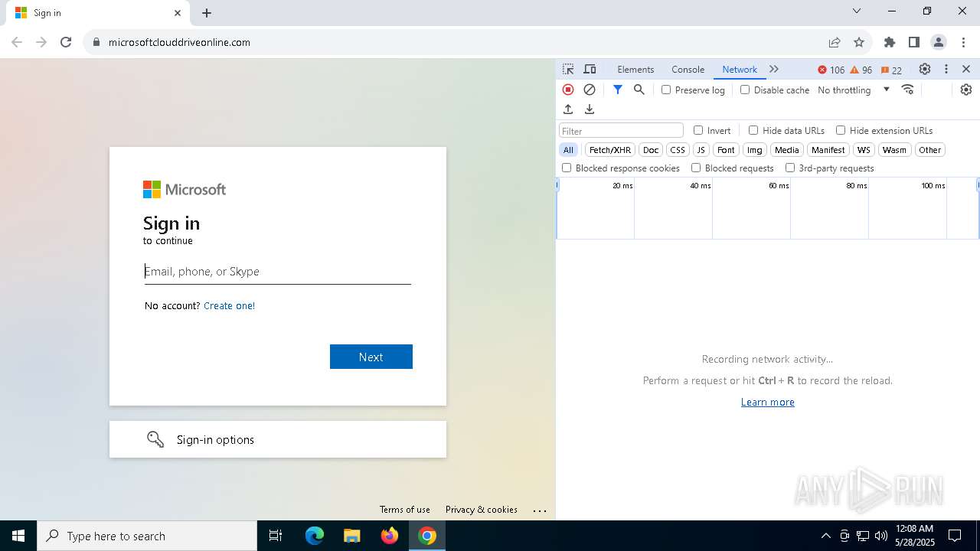The height and width of the screenshot is (551, 980).
Task: Open DevTools customize menu (three dots)
Action: tap(946, 69)
